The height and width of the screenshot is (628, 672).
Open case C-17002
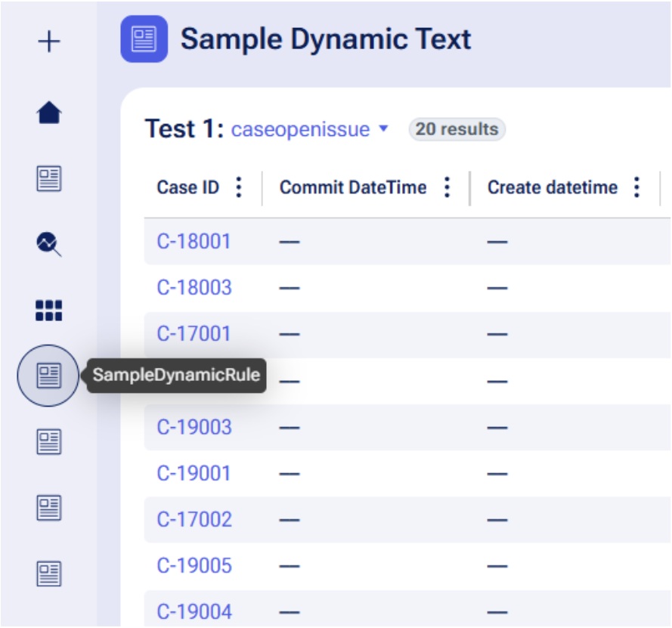[194, 520]
